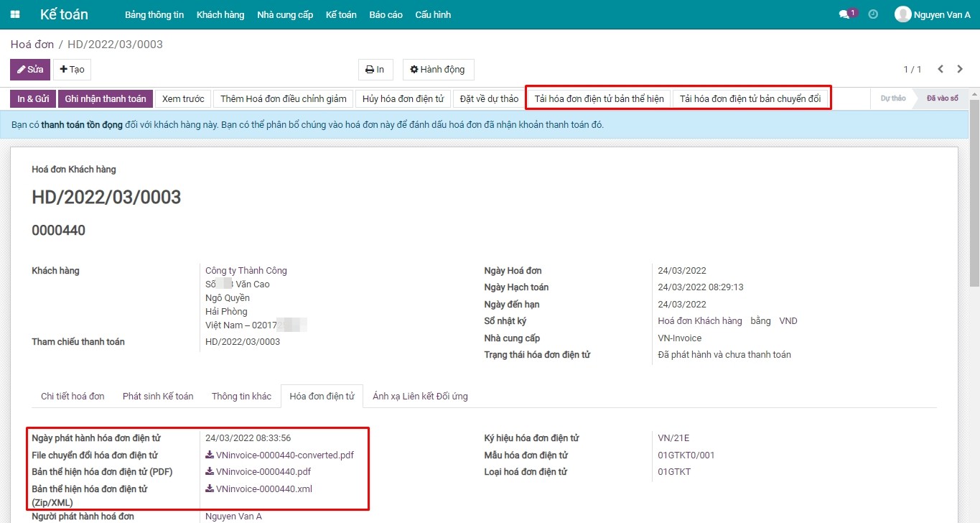Click the Sửa edit button

30,70
